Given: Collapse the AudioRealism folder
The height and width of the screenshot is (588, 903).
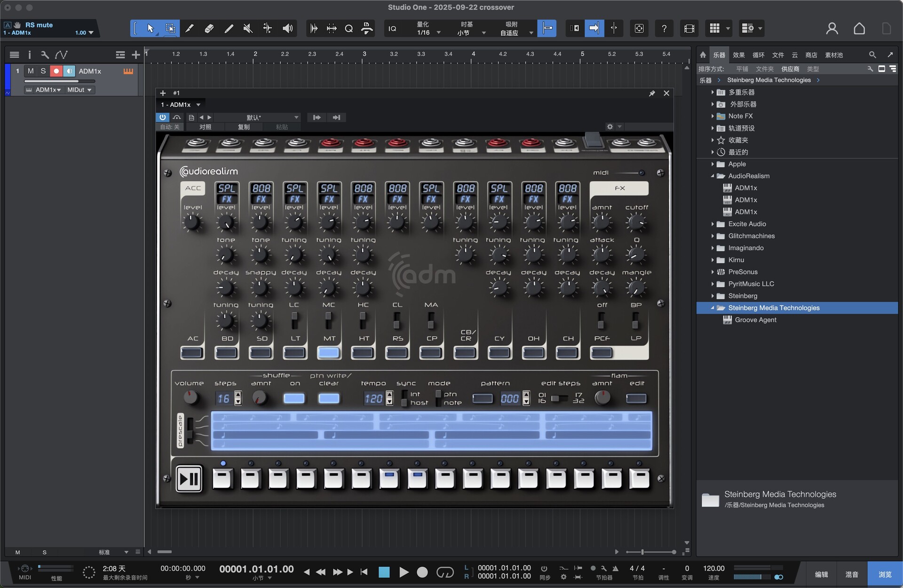Looking at the screenshot, I should point(713,176).
